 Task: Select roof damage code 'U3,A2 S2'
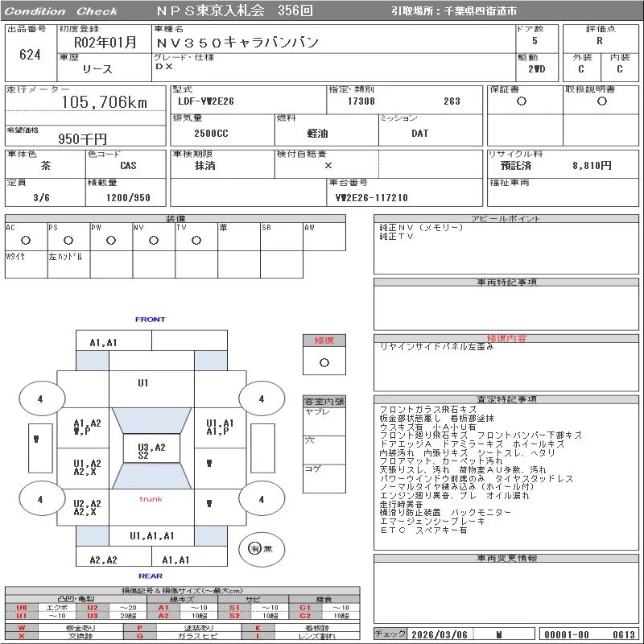point(151,451)
